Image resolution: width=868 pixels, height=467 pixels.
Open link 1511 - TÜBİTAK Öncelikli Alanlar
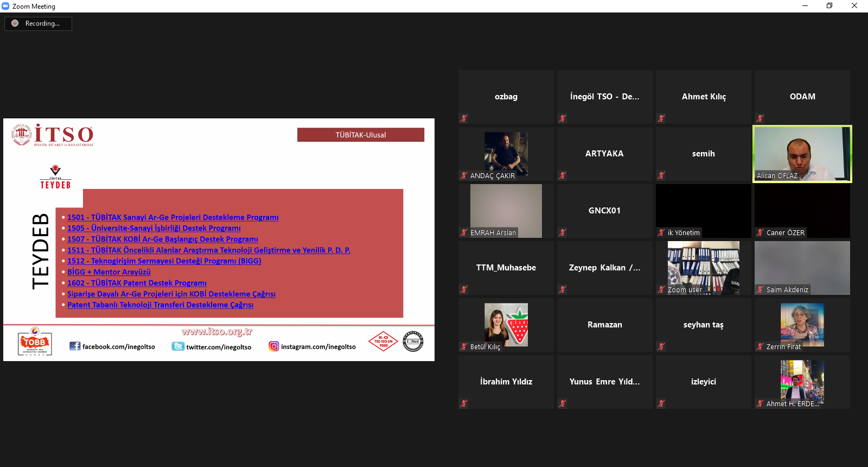tap(208, 250)
